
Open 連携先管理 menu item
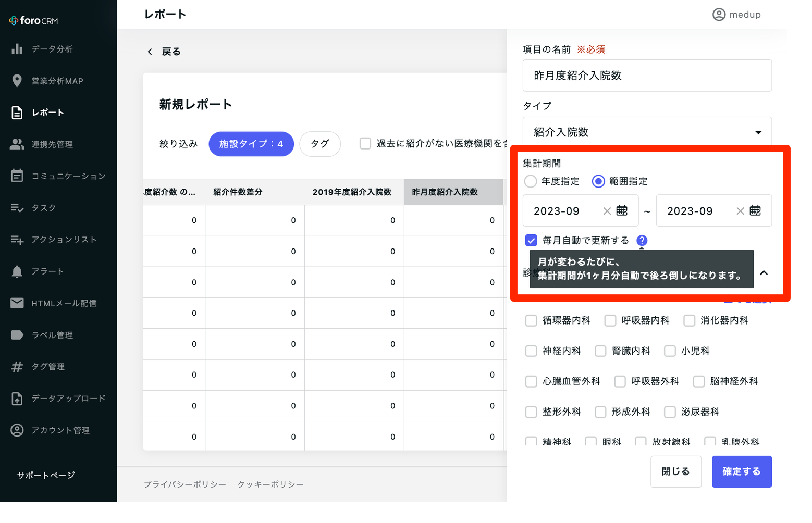52,144
